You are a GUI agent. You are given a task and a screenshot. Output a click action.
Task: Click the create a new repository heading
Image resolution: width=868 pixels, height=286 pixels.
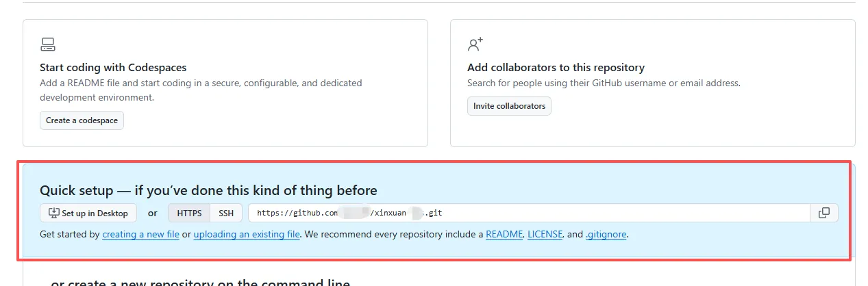point(200,282)
